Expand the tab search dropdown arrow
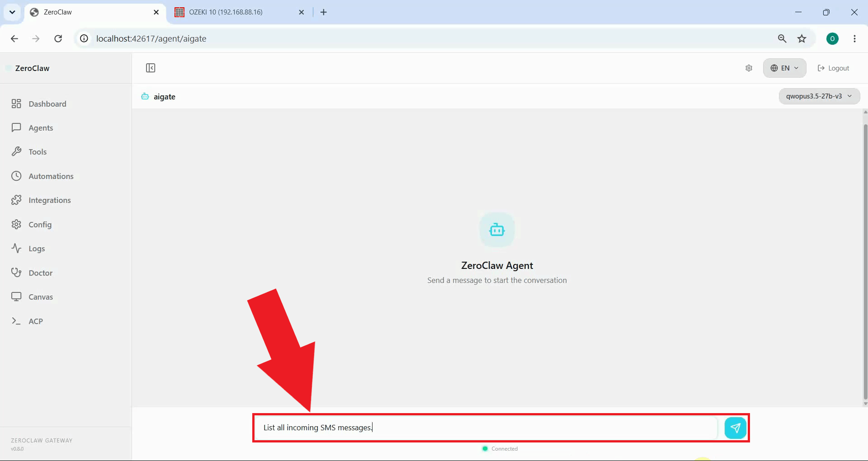The width and height of the screenshot is (868, 461). [12, 12]
